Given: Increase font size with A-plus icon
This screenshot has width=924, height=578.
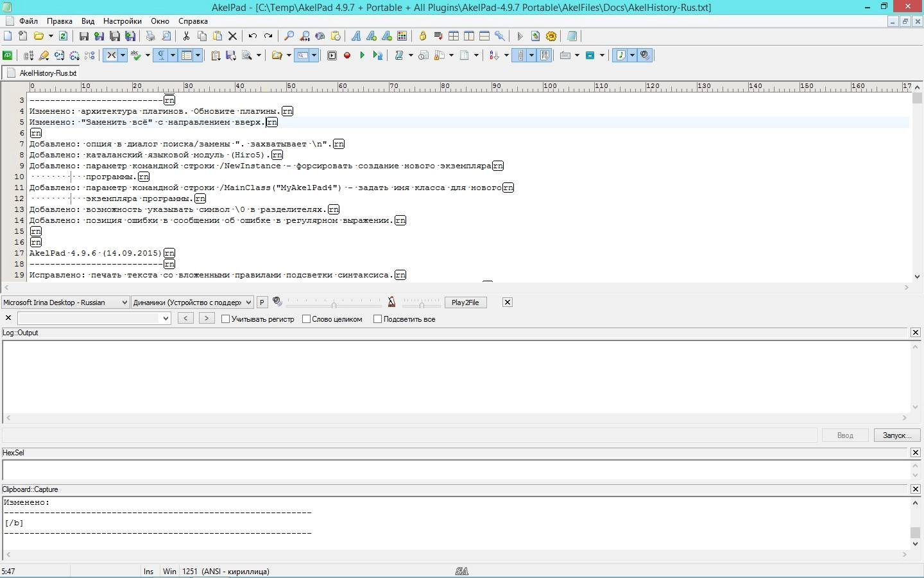Looking at the screenshot, I should [x=371, y=36].
